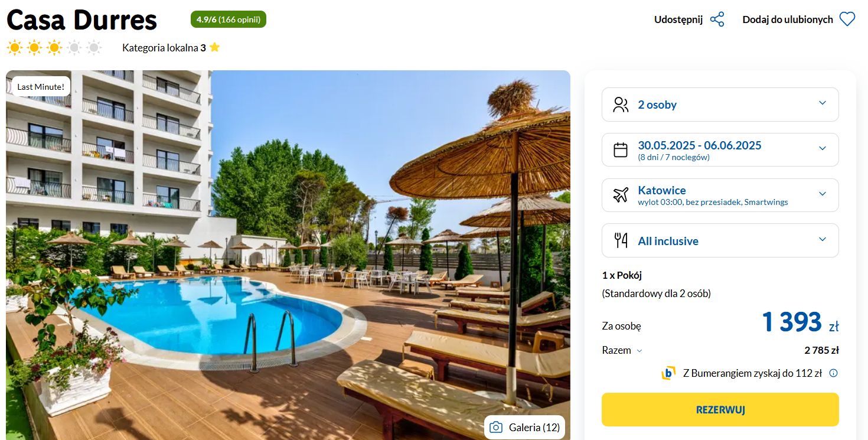This screenshot has height=440, width=868.
Task: Click the hotel pool main photo
Action: 288,255
